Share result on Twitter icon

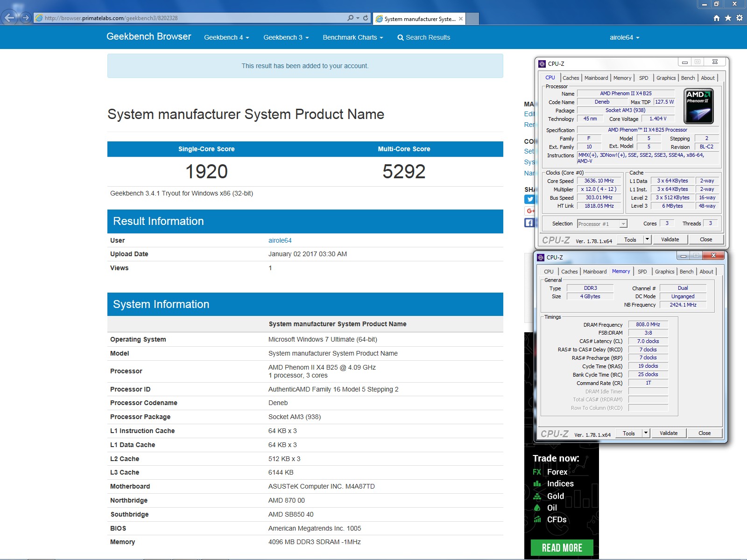(x=529, y=199)
